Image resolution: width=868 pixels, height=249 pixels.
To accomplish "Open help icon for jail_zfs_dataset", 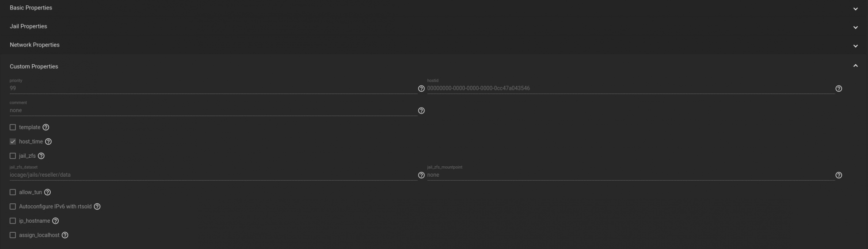I will pos(421,175).
